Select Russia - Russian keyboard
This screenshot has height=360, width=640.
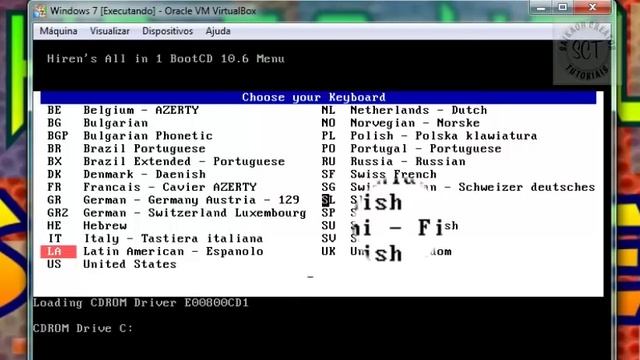pos(393,162)
